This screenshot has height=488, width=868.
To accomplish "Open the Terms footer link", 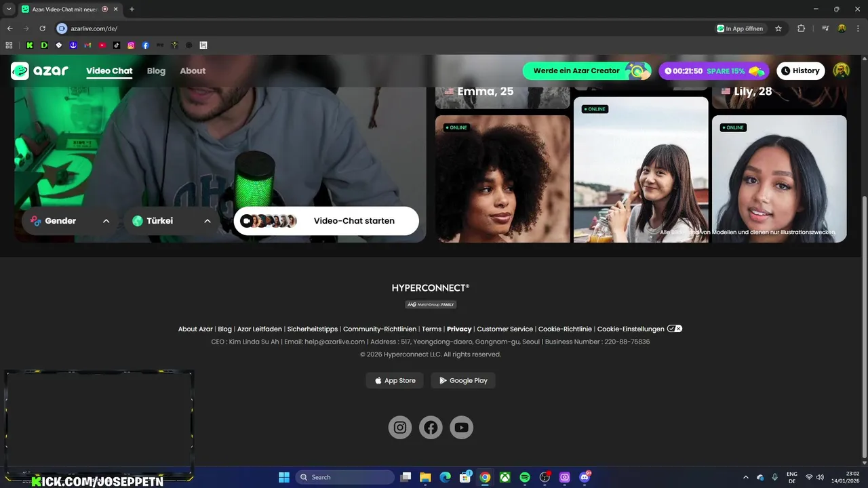I will click(x=431, y=329).
